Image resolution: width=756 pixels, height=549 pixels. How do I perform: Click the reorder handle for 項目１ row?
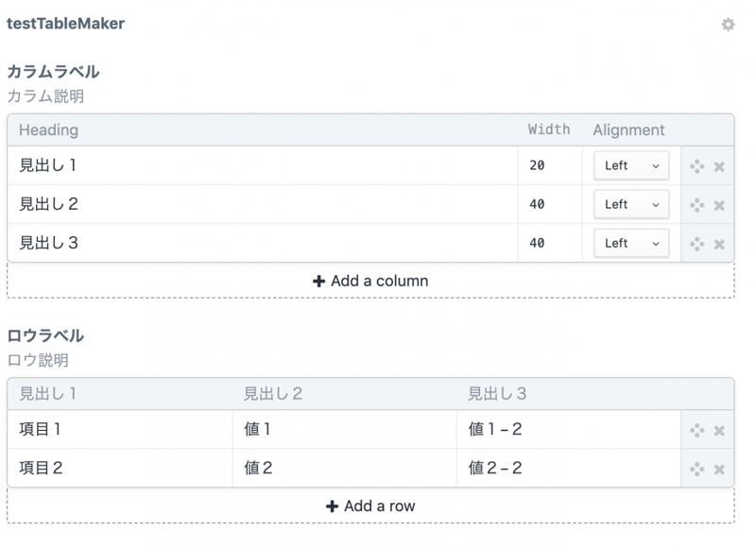(697, 430)
